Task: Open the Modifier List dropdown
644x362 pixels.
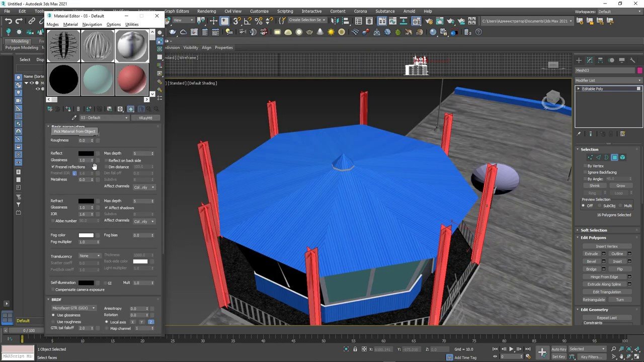Action: (608, 80)
